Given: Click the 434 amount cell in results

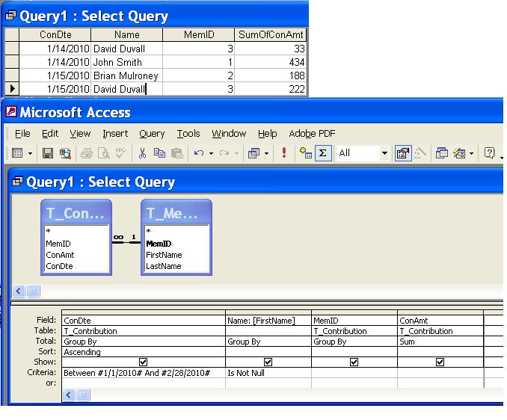Looking at the screenshot, I should point(270,62).
